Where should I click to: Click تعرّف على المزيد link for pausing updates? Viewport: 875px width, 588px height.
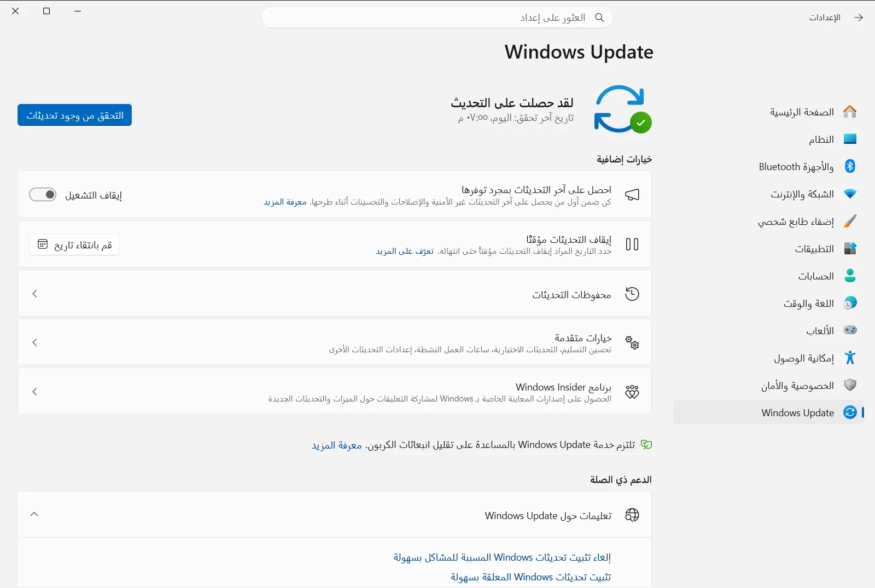[405, 251]
